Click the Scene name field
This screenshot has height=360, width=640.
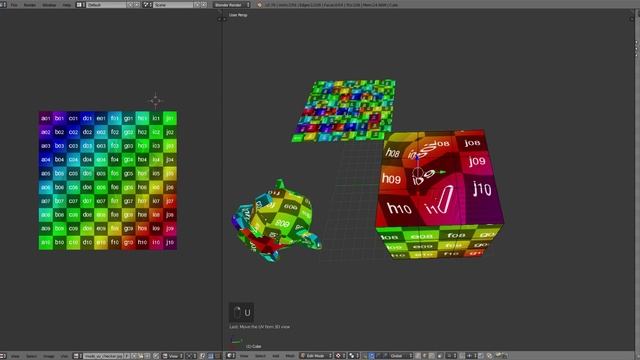coord(173,4)
